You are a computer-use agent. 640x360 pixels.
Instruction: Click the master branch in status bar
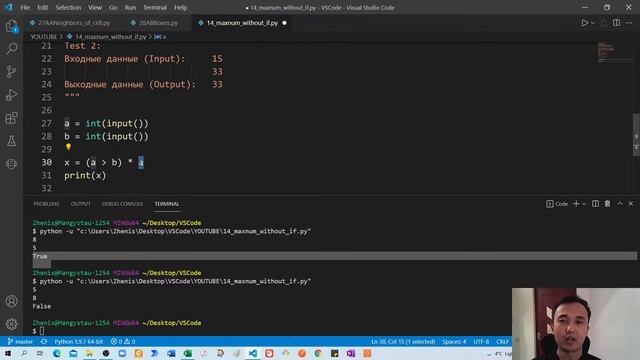click(x=20, y=342)
